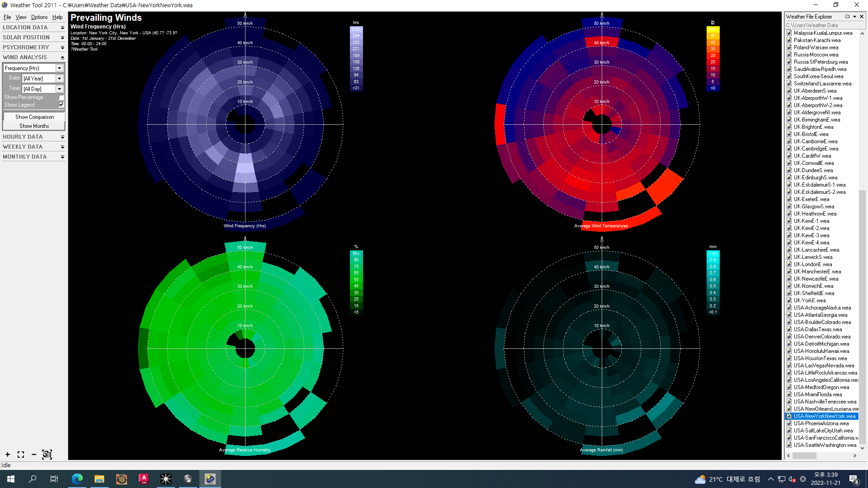Click the zoom in plus icon

coord(8,455)
